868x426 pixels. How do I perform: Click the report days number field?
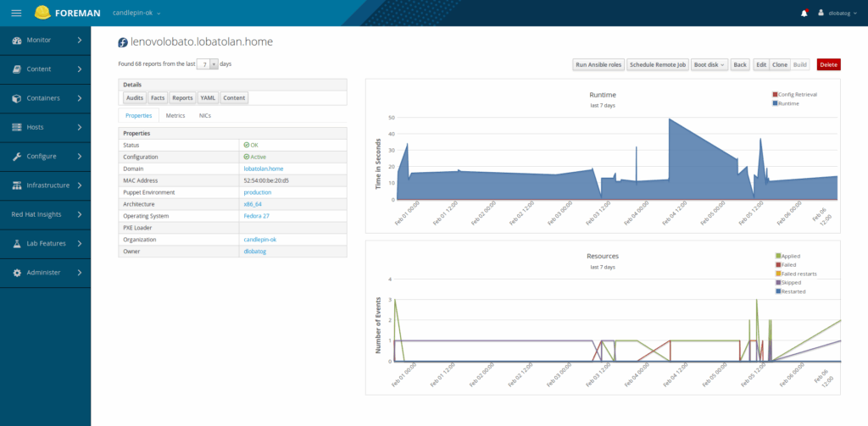click(x=203, y=64)
